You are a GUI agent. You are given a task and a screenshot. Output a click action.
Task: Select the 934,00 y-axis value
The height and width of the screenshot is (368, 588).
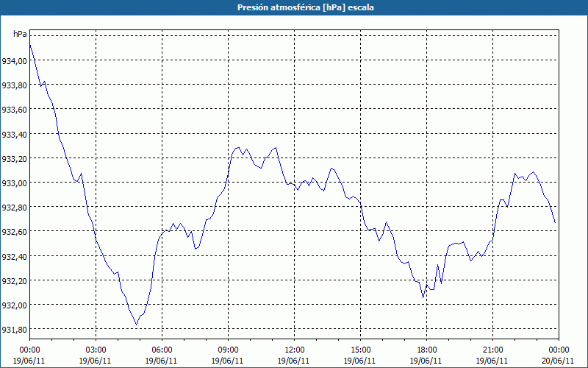pos(14,61)
